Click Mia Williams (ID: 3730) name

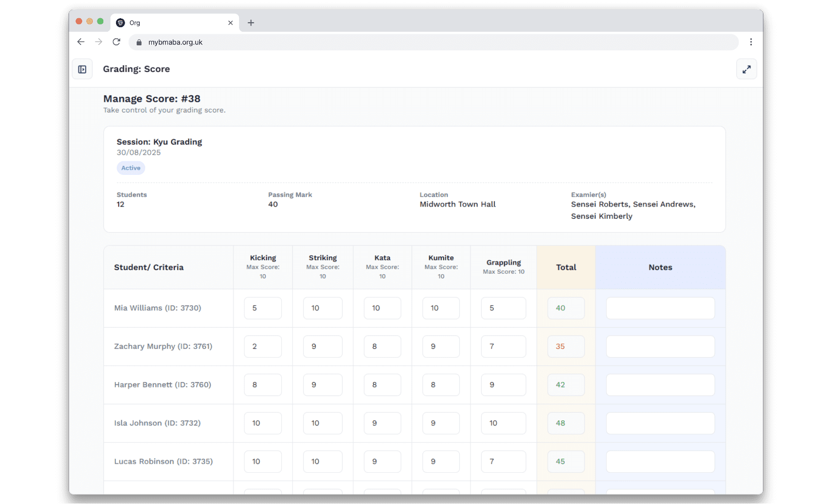pyautogui.click(x=157, y=308)
